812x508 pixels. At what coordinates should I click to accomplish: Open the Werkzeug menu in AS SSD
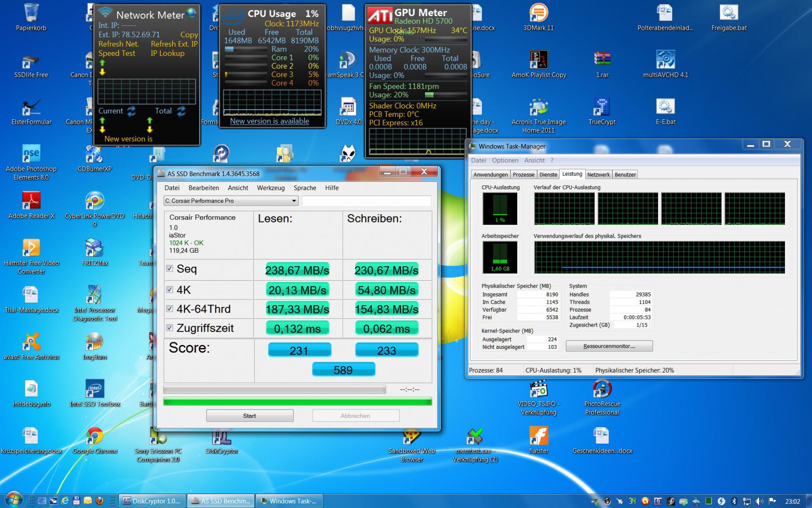270,188
